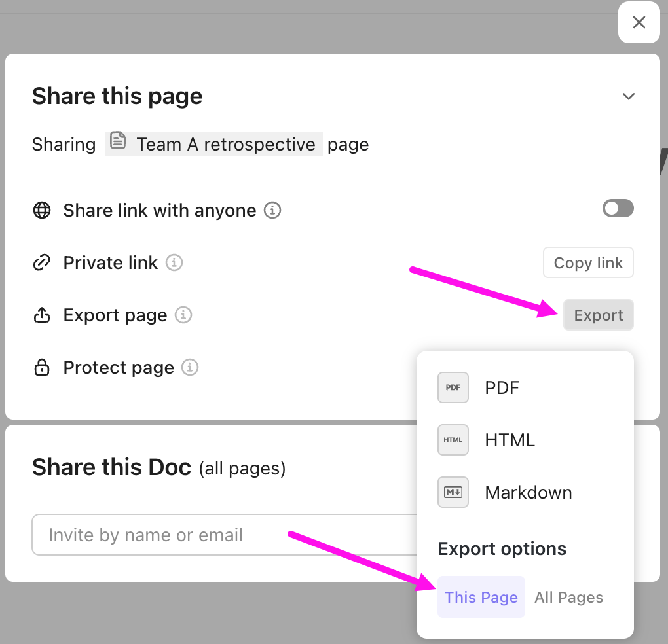Select the PDF format icon
Screen dimensions: 668x644
[x=453, y=387]
